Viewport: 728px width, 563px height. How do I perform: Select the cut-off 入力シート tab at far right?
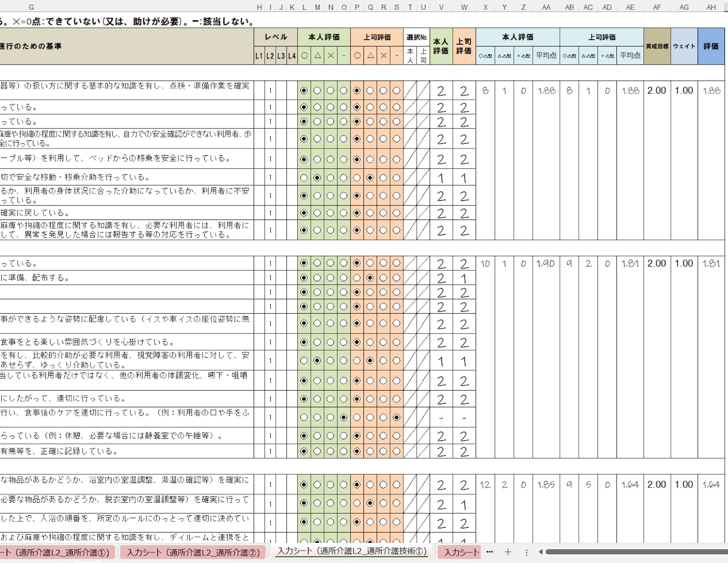pyautogui.click(x=459, y=552)
